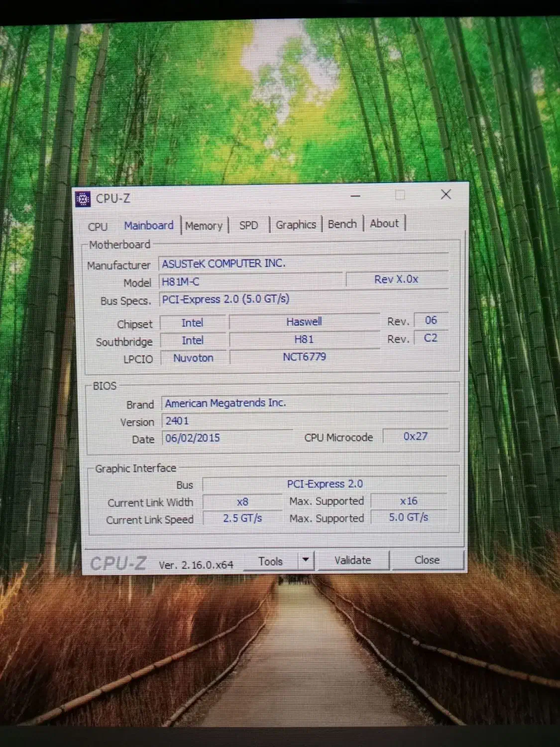Expand the Tools dropdown arrow
Viewport: 560px width, 747px height.
pyautogui.click(x=306, y=560)
